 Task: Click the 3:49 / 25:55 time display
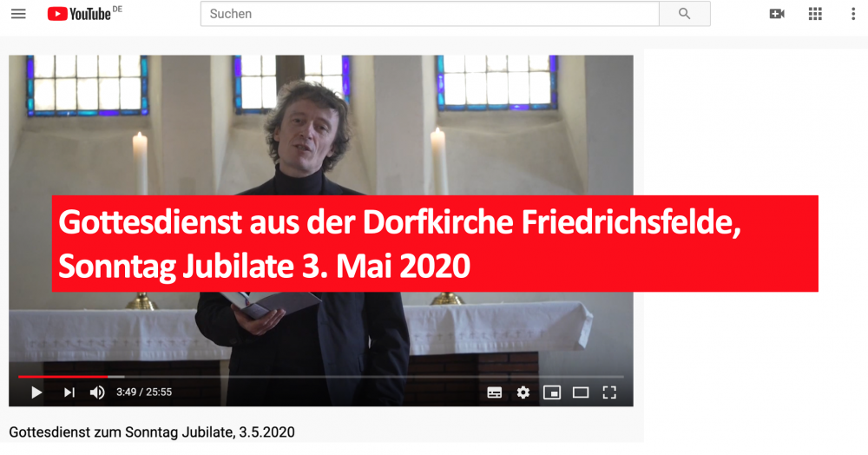coord(144,392)
